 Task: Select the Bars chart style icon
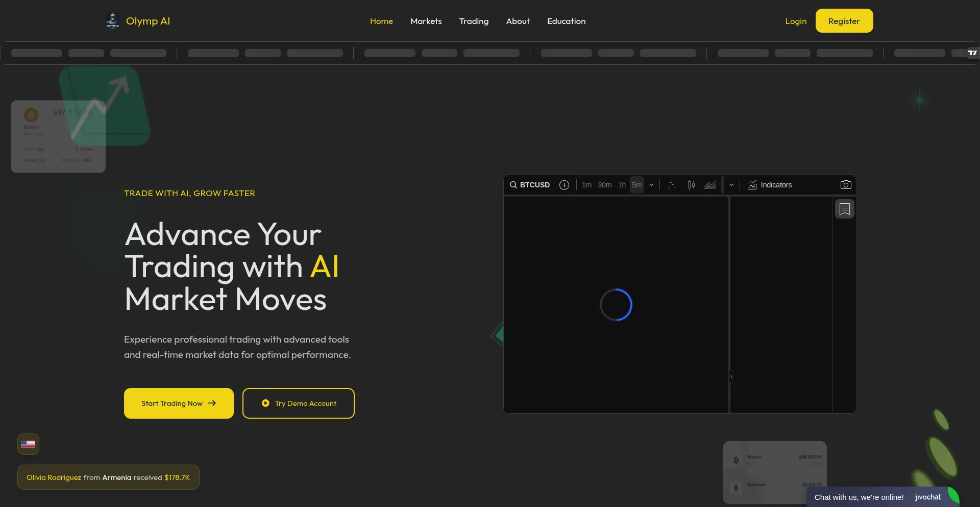[x=672, y=185]
